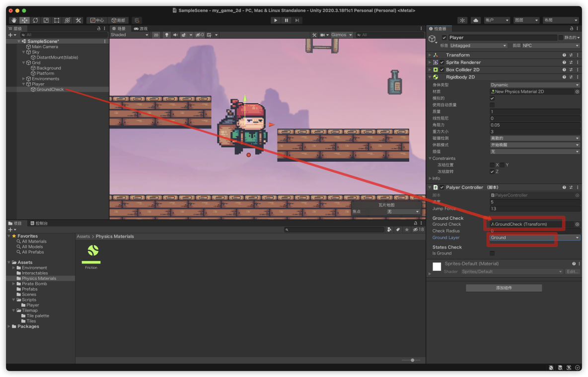
Task: Click the Step forward button
Action: (x=297, y=20)
